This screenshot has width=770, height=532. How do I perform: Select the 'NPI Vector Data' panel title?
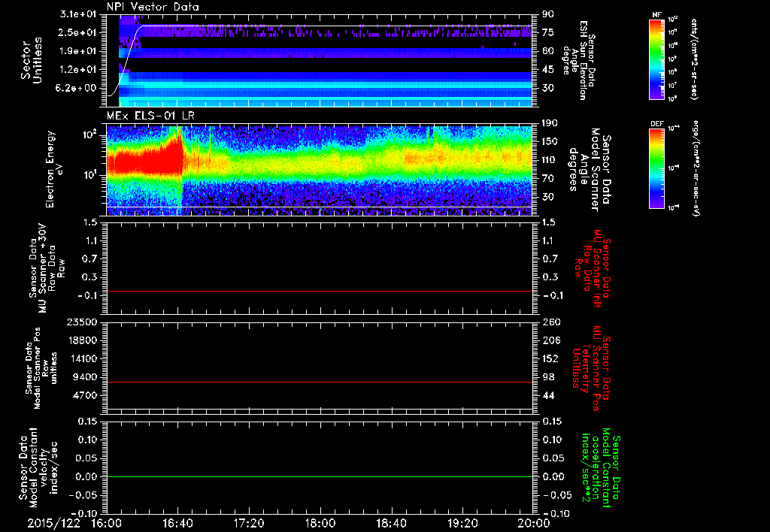click(x=153, y=7)
